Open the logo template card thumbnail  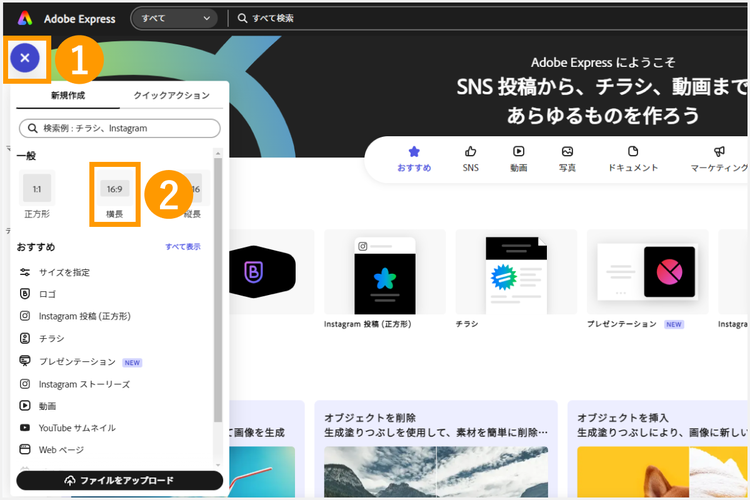[270, 272]
